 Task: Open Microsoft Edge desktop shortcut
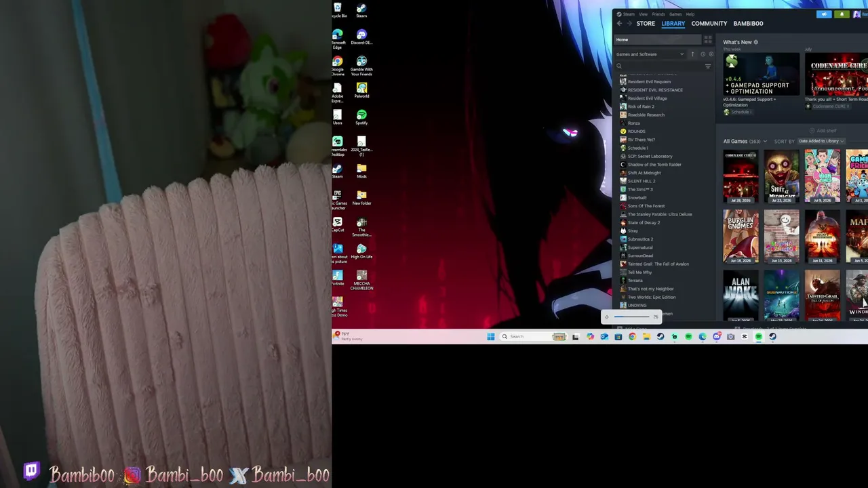click(x=338, y=39)
